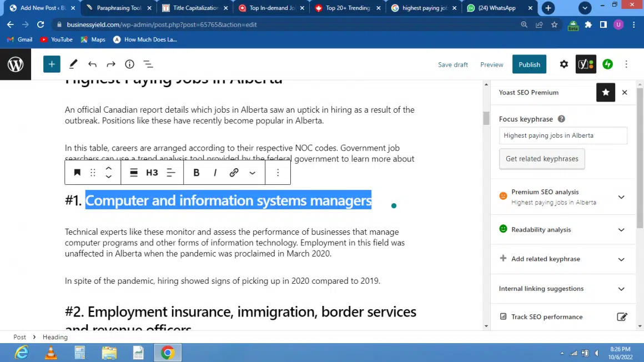Click the block inserter plus button

pos(52,64)
